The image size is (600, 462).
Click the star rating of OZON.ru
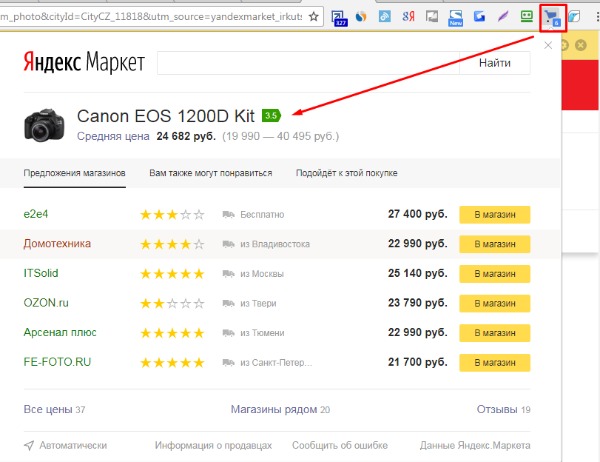coord(172,304)
